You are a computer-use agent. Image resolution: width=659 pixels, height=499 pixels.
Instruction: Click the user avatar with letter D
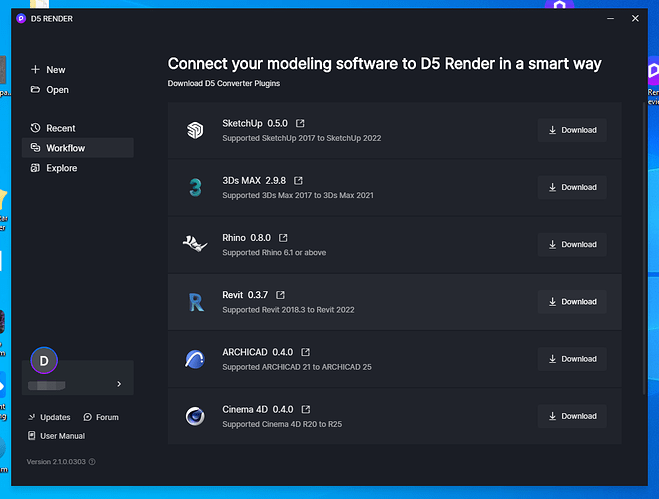pyautogui.click(x=44, y=360)
